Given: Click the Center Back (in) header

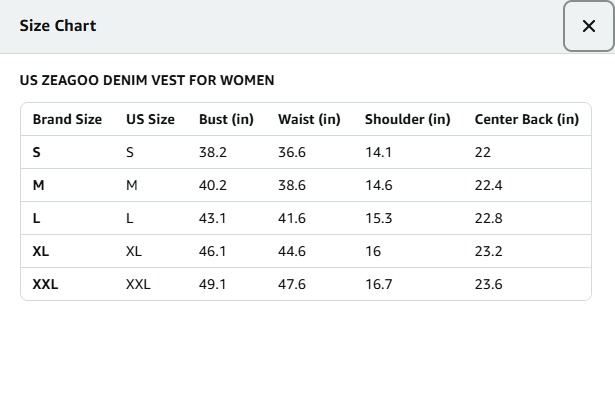Looking at the screenshot, I should click(526, 119).
